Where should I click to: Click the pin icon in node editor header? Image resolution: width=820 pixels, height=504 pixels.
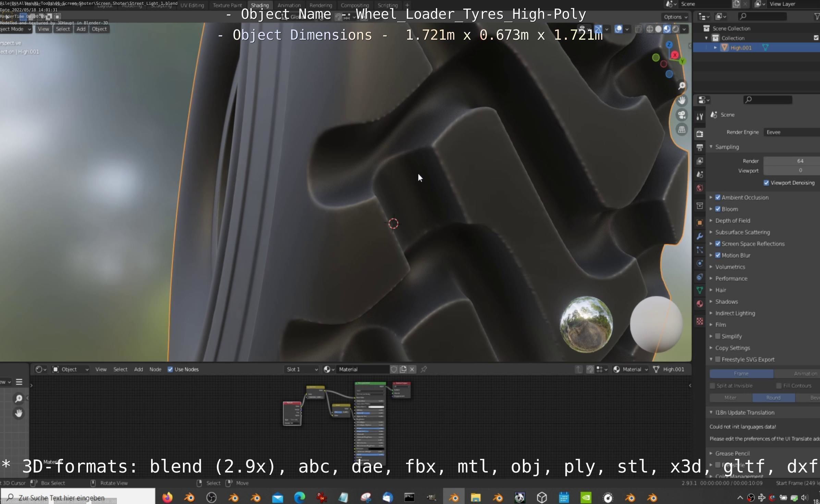tap(424, 369)
